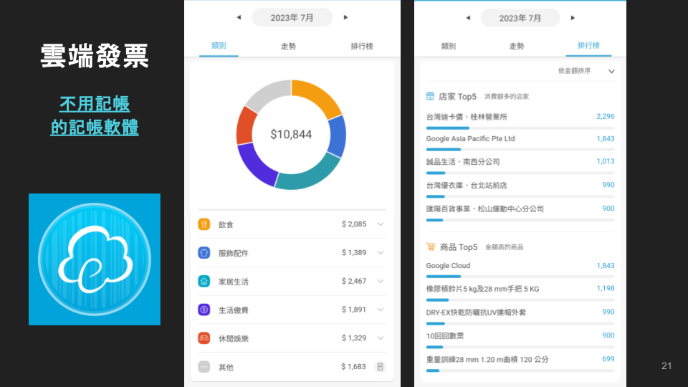Click the gray 其他 category icon

click(204, 367)
